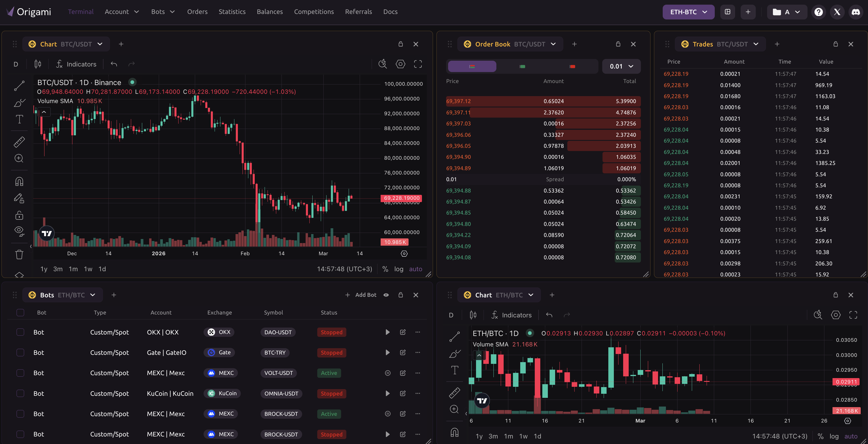The width and height of the screenshot is (868, 444).
Task: Select the asks-only red order book view
Action: tap(572, 66)
